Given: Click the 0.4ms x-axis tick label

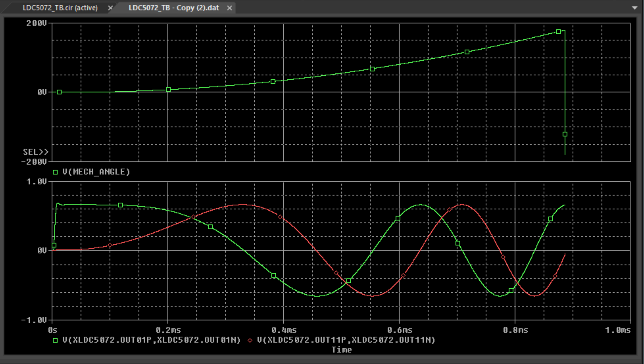Looking at the screenshot, I should click(284, 330).
